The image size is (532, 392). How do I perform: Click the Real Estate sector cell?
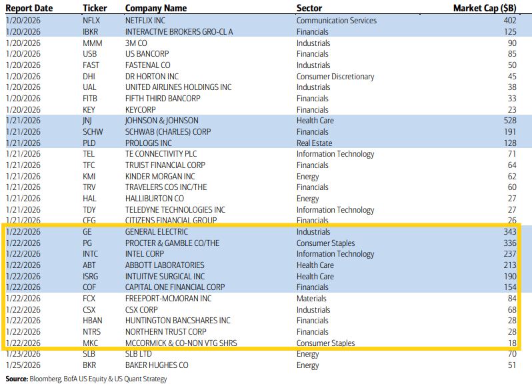point(314,143)
